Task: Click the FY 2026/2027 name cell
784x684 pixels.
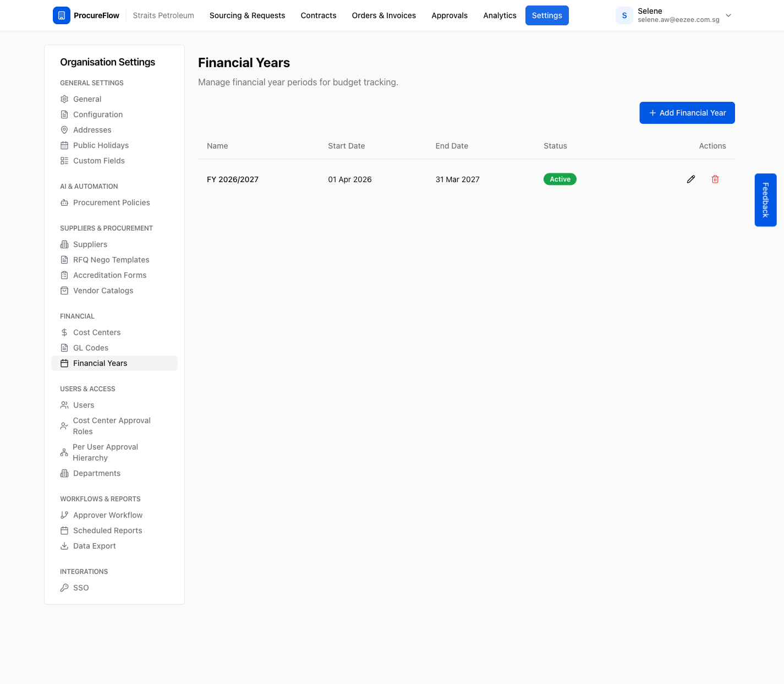Action: tap(233, 179)
